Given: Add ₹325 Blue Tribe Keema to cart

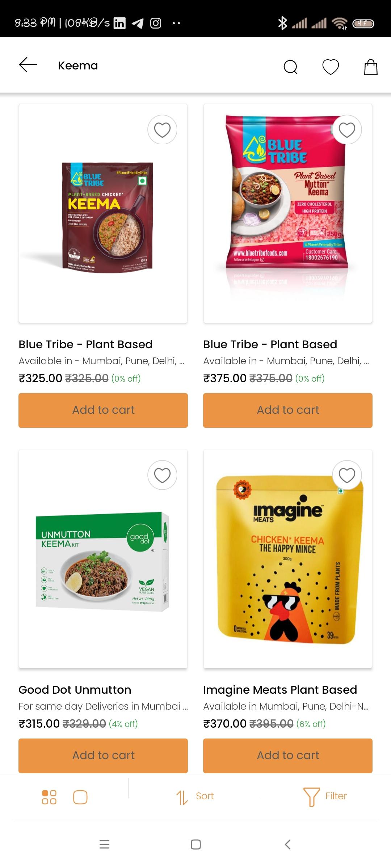Looking at the screenshot, I should (x=103, y=410).
